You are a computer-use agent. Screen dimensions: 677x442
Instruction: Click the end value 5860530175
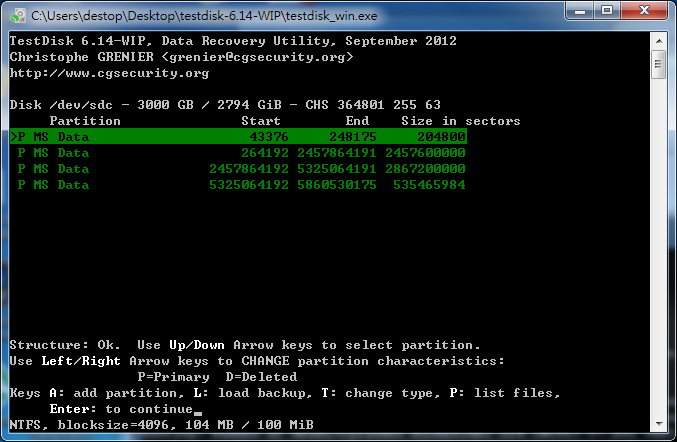[x=337, y=185]
